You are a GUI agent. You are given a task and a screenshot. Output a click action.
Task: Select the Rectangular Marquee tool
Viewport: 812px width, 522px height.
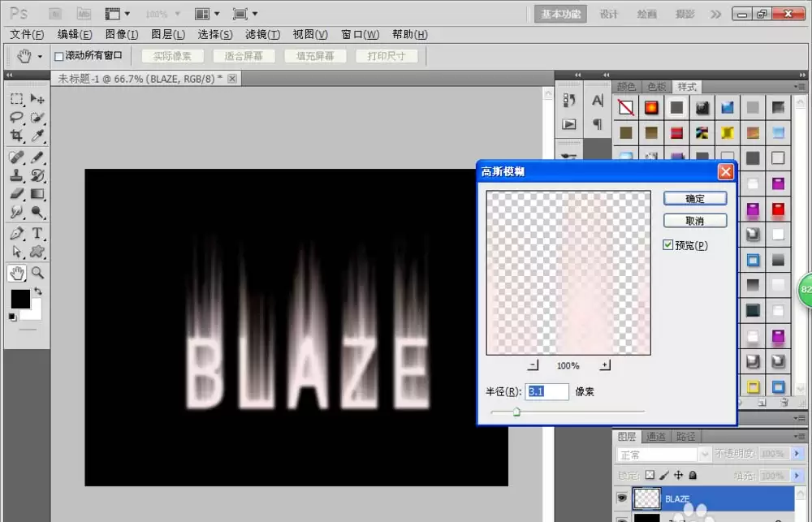(x=16, y=99)
